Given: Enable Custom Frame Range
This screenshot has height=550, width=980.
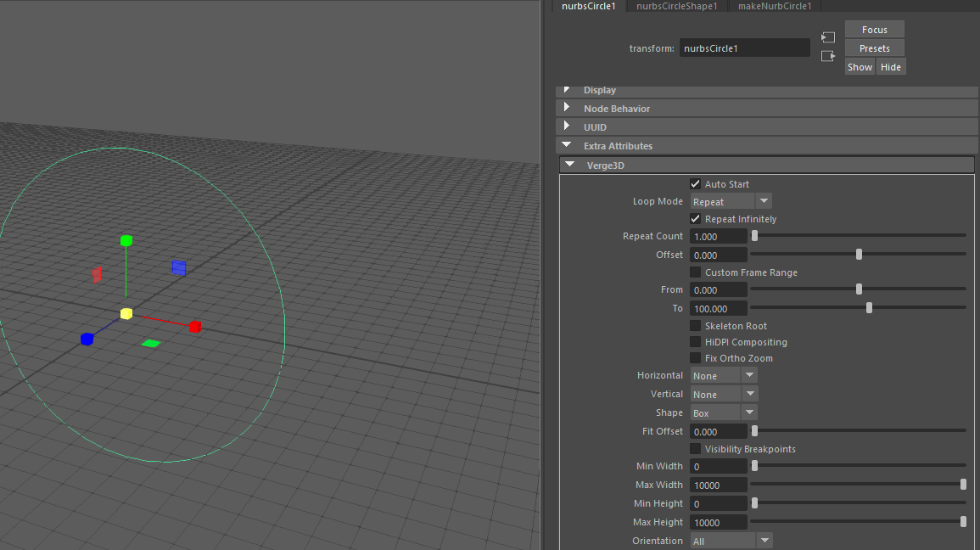Looking at the screenshot, I should pyautogui.click(x=695, y=272).
